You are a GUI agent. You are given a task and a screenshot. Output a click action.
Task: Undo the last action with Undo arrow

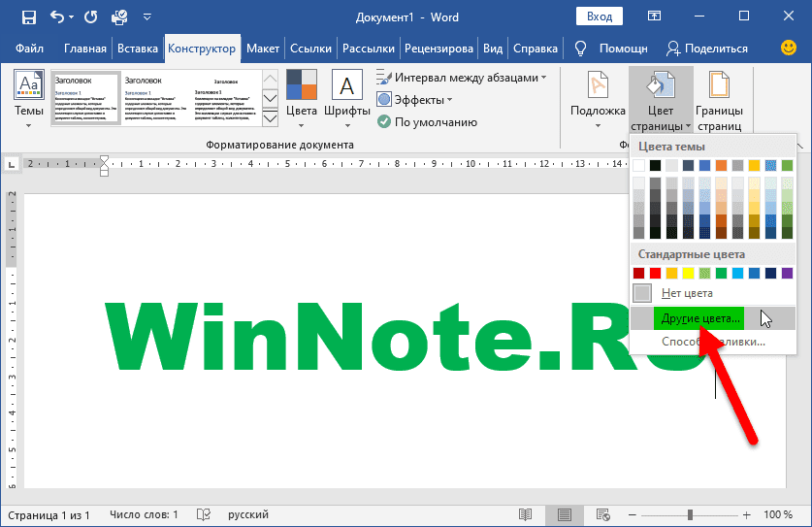tap(56, 17)
